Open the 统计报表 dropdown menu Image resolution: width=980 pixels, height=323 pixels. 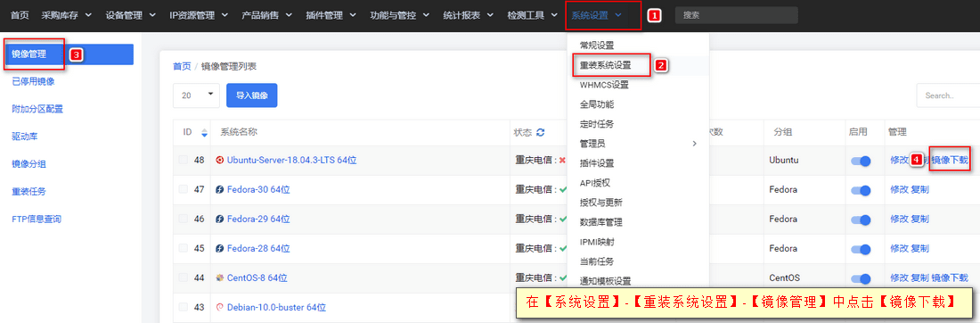click(x=468, y=15)
